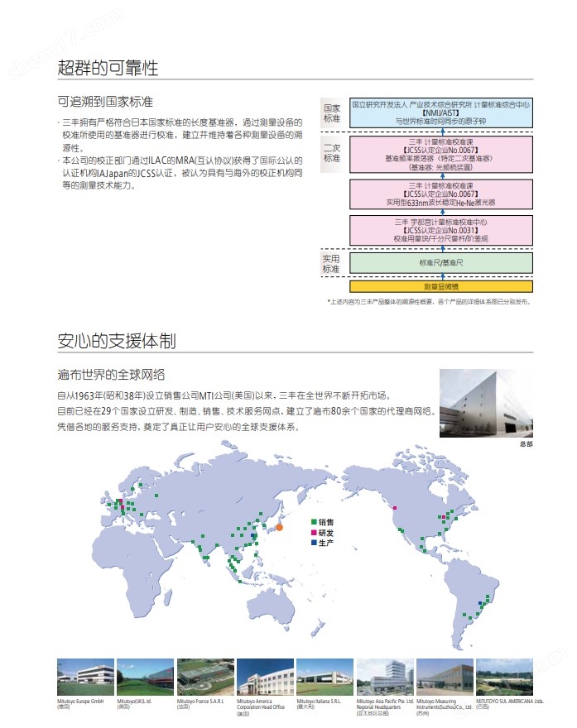This screenshot has width=577, height=728.
Task: Click the 实用标准 category label
Action: click(x=331, y=264)
